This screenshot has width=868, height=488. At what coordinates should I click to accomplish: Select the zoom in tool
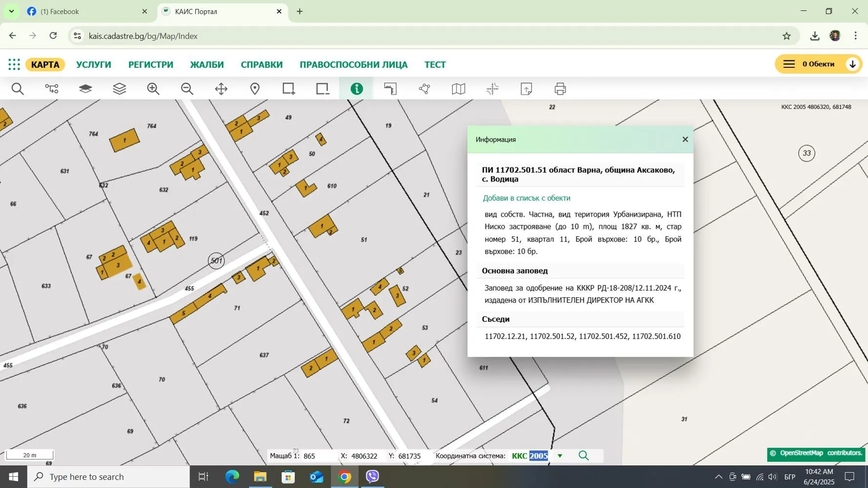coord(153,89)
